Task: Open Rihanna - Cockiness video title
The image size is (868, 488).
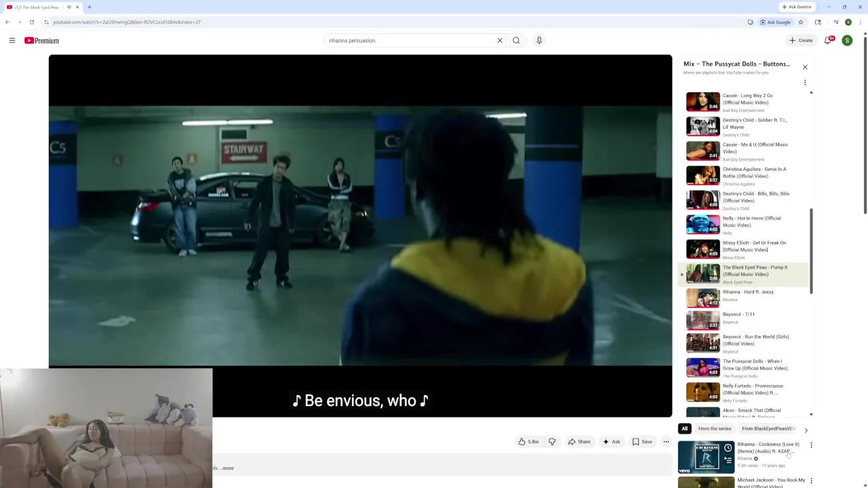Action: point(768,448)
